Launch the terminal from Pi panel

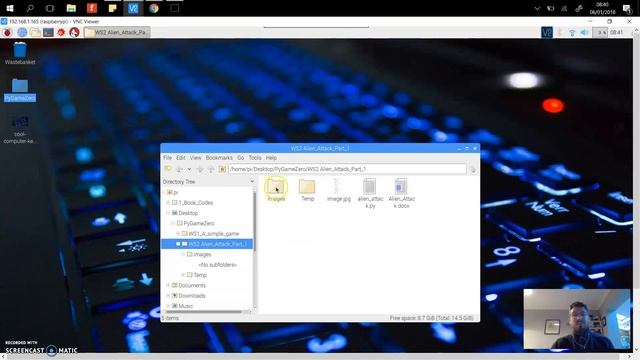(48, 32)
